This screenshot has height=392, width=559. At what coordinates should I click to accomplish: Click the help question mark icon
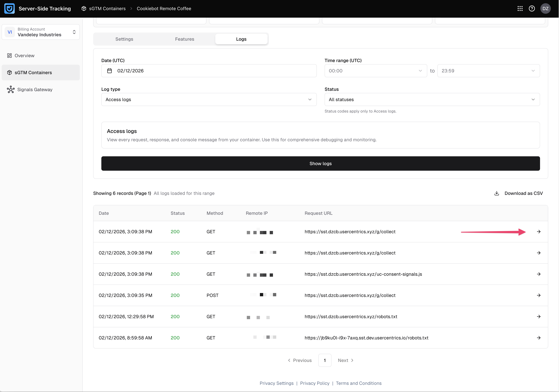tap(532, 8)
